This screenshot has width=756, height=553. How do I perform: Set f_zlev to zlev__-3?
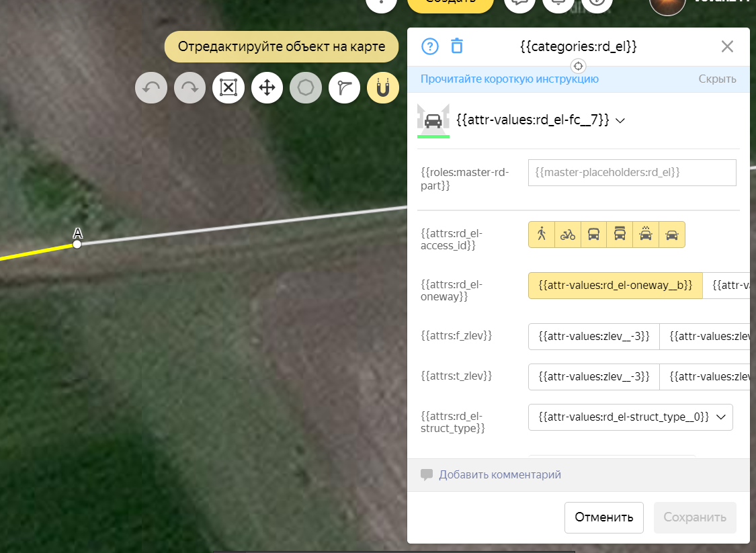594,337
